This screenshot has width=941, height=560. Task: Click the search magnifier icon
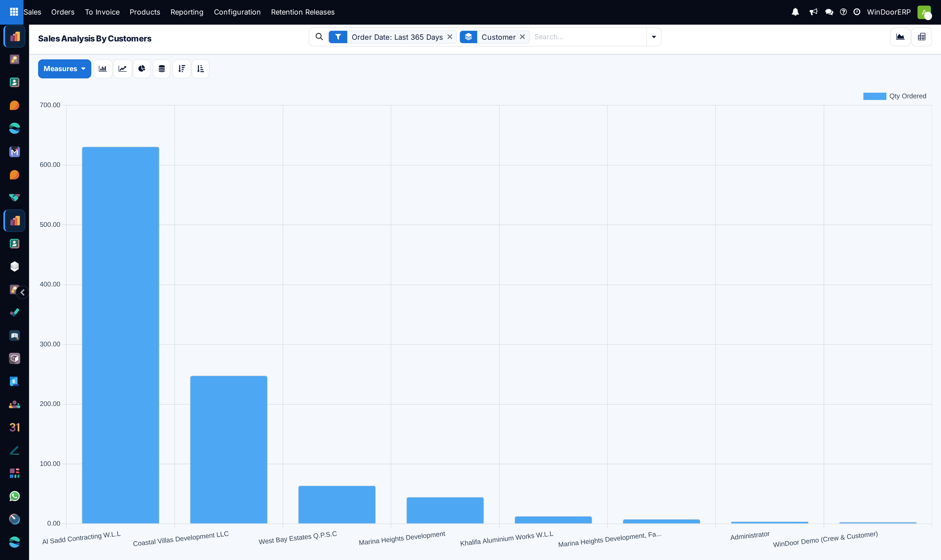tap(319, 37)
